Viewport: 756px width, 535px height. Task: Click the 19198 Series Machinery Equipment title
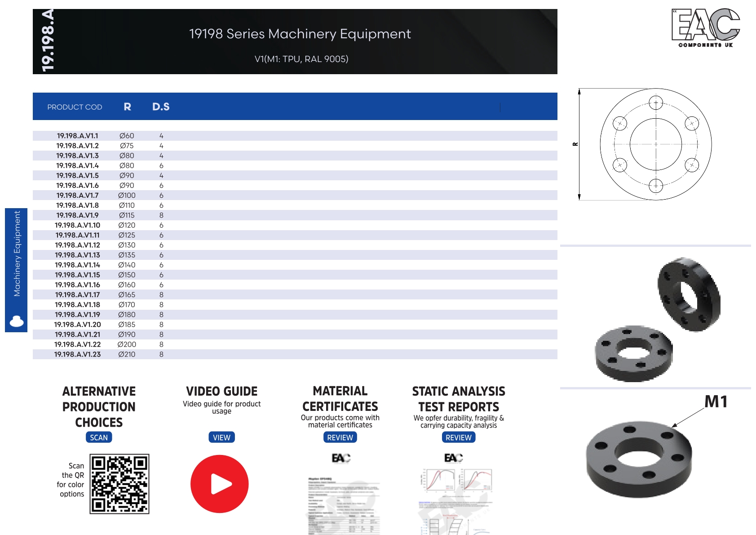pyautogui.click(x=300, y=34)
